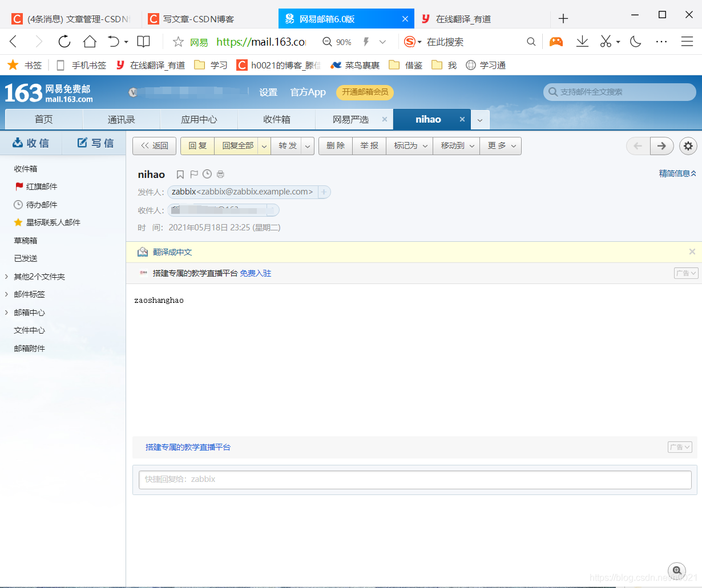Open the browser home page icon

click(x=90, y=42)
